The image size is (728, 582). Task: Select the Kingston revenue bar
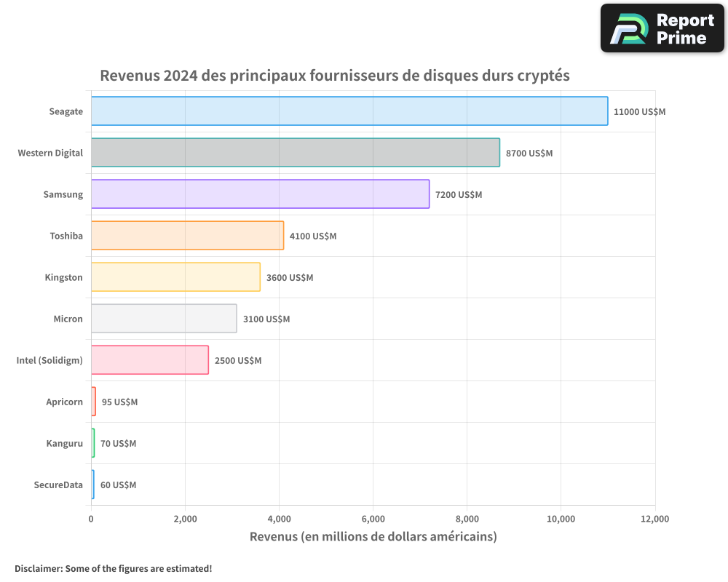[x=175, y=277]
